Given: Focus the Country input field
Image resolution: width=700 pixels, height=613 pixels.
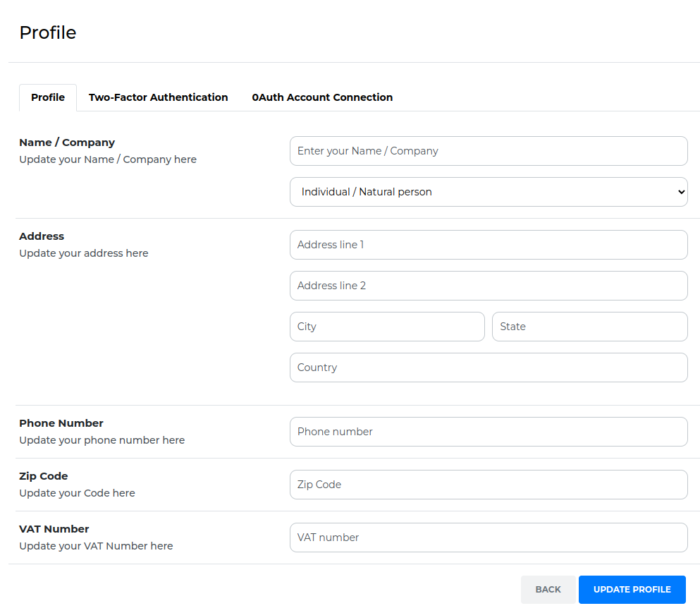Looking at the screenshot, I should pyautogui.click(x=489, y=368).
